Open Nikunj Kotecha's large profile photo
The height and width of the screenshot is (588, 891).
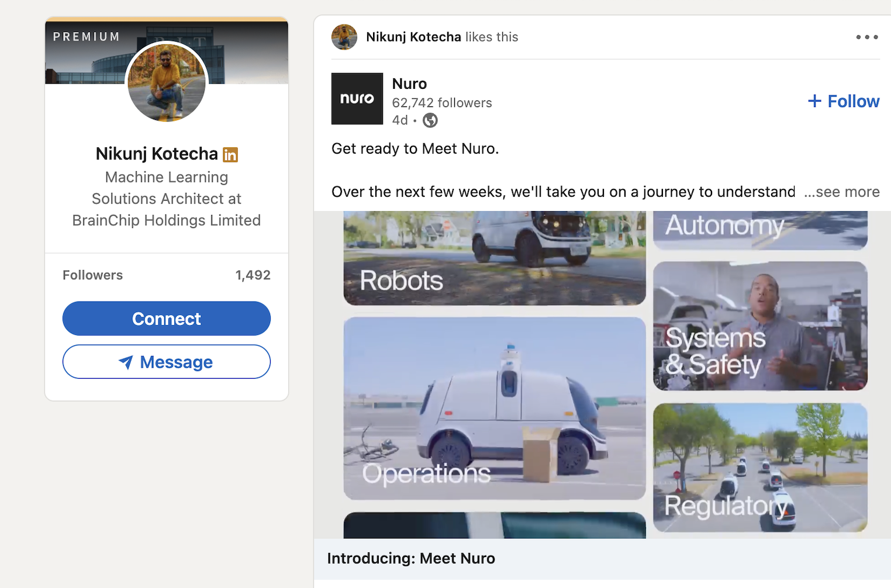(x=167, y=82)
